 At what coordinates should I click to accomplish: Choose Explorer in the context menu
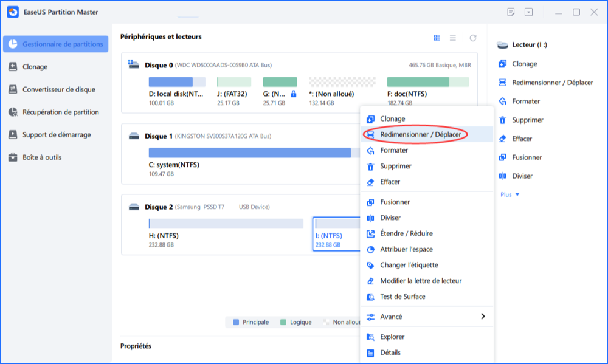(427, 337)
